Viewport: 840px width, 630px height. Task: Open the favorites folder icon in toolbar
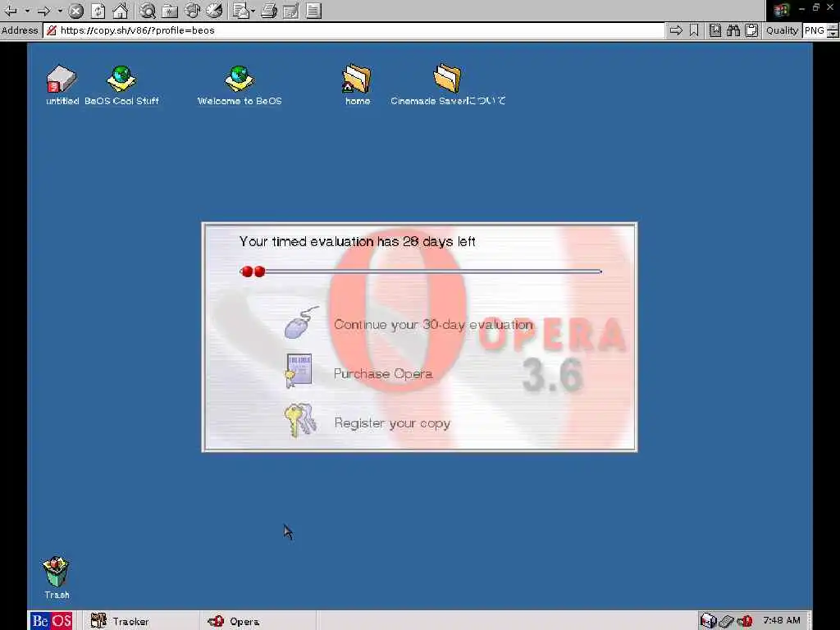pos(170,10)
